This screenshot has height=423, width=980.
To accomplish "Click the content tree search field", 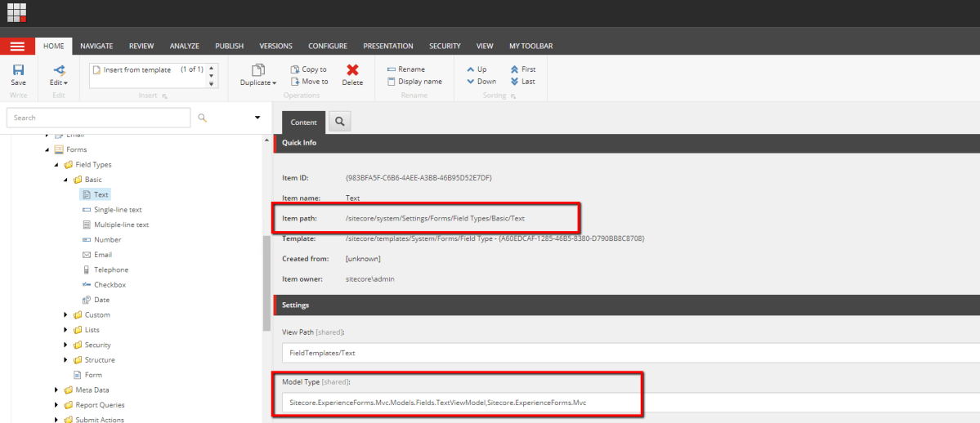I will pyautogui.click(x=98, y=118).
